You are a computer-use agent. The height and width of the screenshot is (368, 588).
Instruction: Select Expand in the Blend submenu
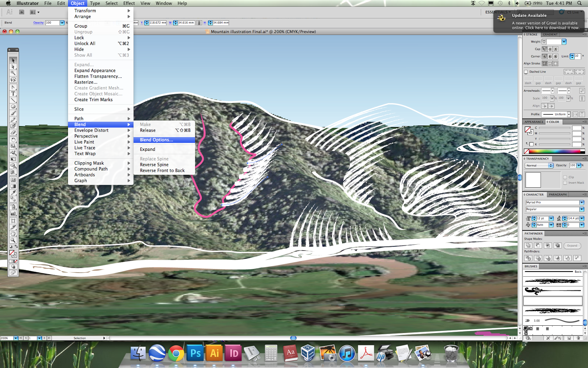(x=164, y=149)
